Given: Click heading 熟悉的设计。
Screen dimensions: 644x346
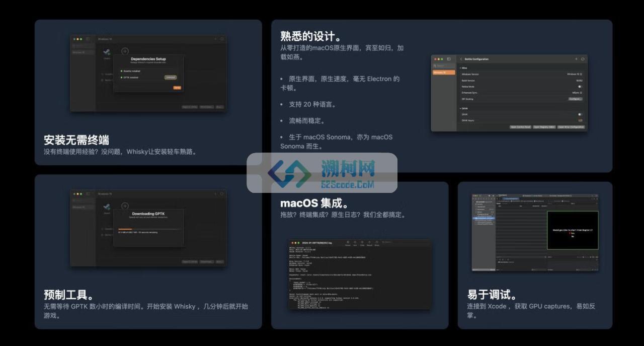Looking at the screenshot, I should click(311, 36).
